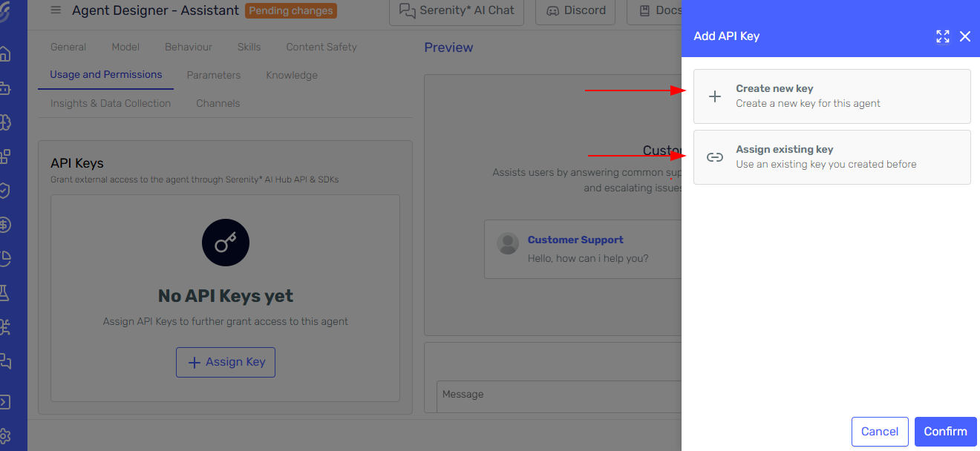Open Serenity* AI Chat
980x451 pixels.
tap(457, 10)
